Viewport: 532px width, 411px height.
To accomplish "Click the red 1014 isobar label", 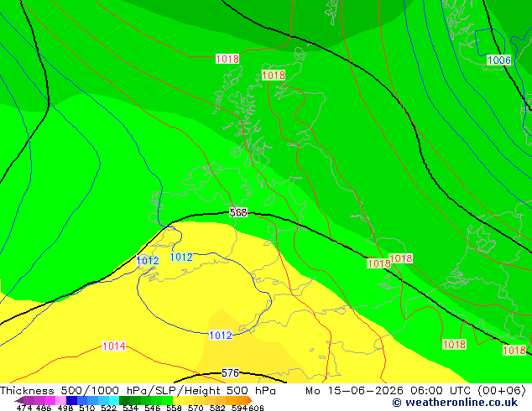I will (x=113, y=346).
